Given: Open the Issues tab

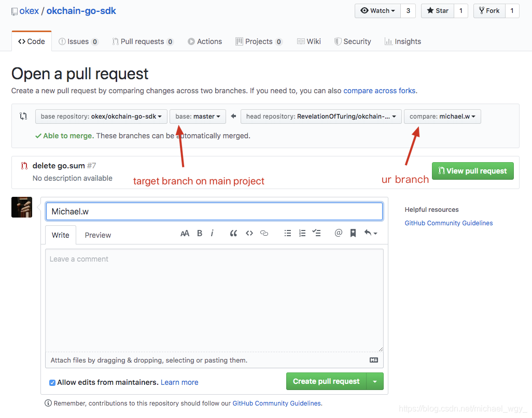Looking at the screenshot, I should point(78,41).
